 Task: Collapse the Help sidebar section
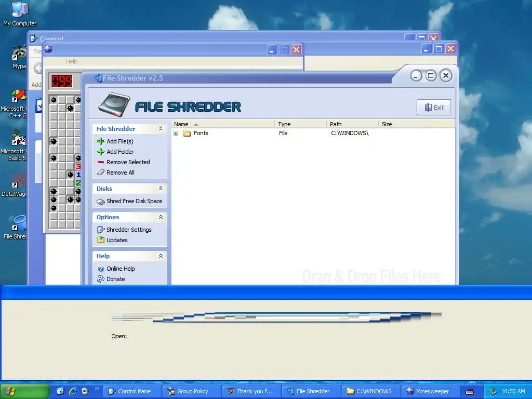161,256
